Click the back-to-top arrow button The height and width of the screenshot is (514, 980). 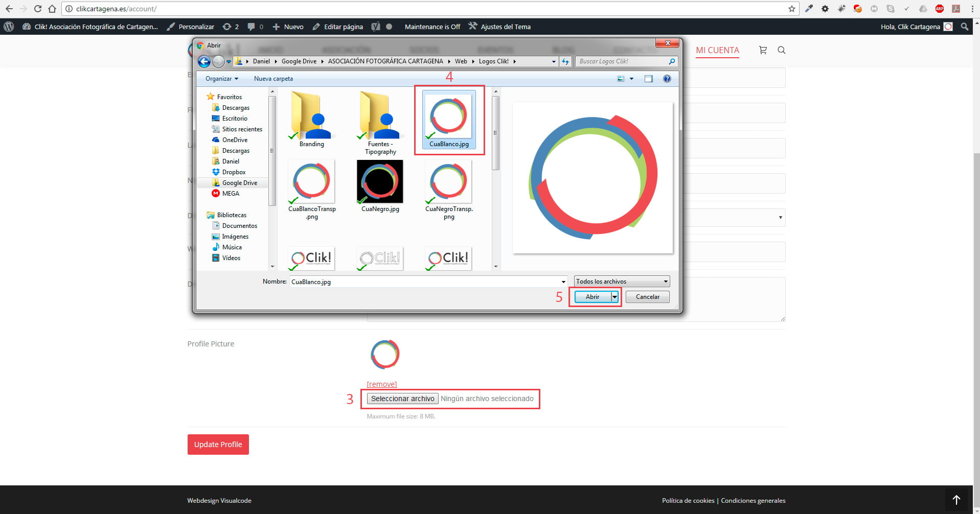coord(956,500)
